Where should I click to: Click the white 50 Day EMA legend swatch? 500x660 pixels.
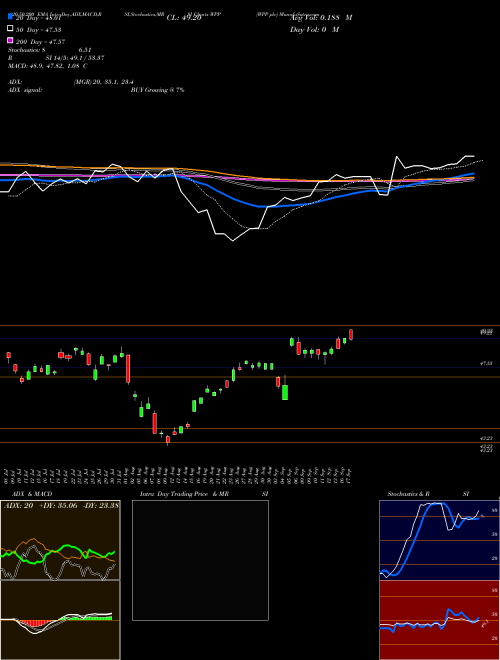point(10,29)
